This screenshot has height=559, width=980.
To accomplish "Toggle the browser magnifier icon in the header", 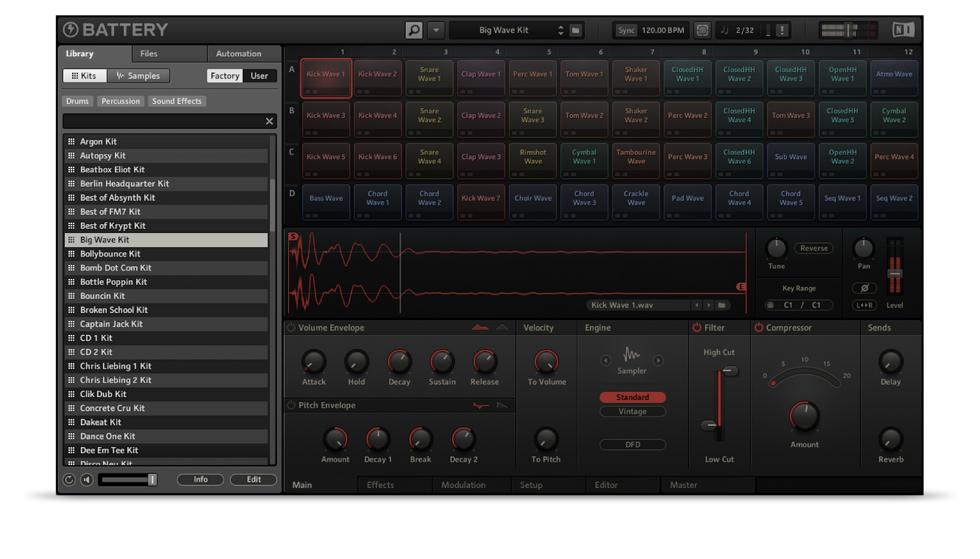I will pyautogui.click(x=414, y=30).
